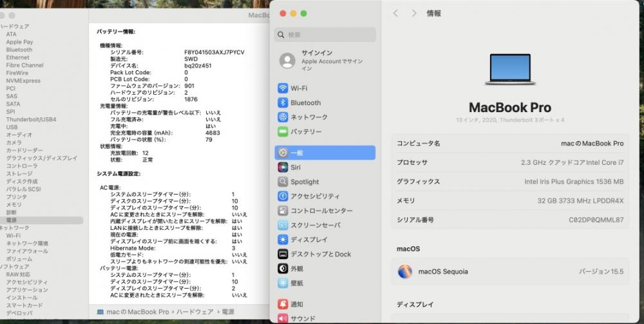Select SATA in hardware list

(13, 104)
